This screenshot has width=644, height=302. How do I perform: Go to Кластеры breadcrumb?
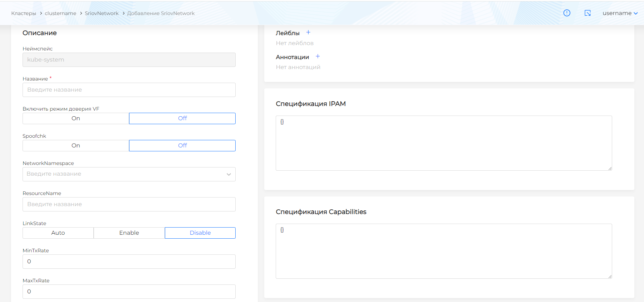(x=24, y=13)
